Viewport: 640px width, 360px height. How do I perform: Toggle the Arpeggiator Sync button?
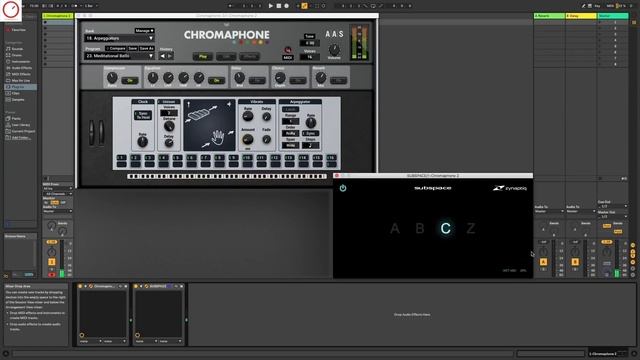tap(311, 133)
